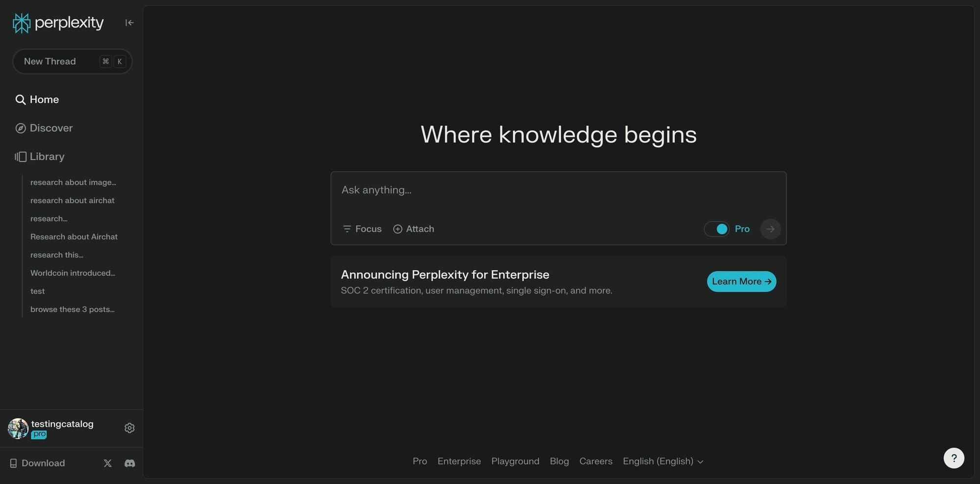Open settings via the gear icon
980x484 pixels.
coord(129,428)
